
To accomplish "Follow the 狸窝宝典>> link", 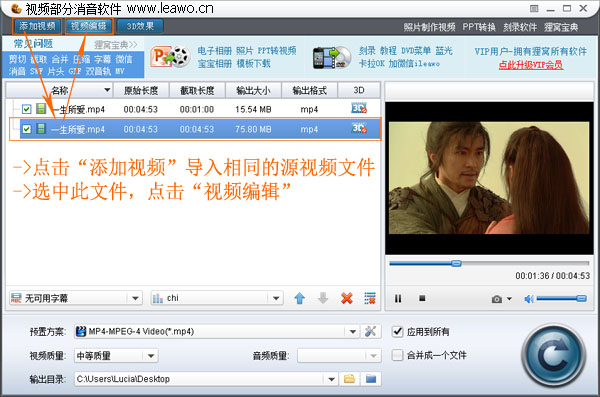I will click(116, 45).
